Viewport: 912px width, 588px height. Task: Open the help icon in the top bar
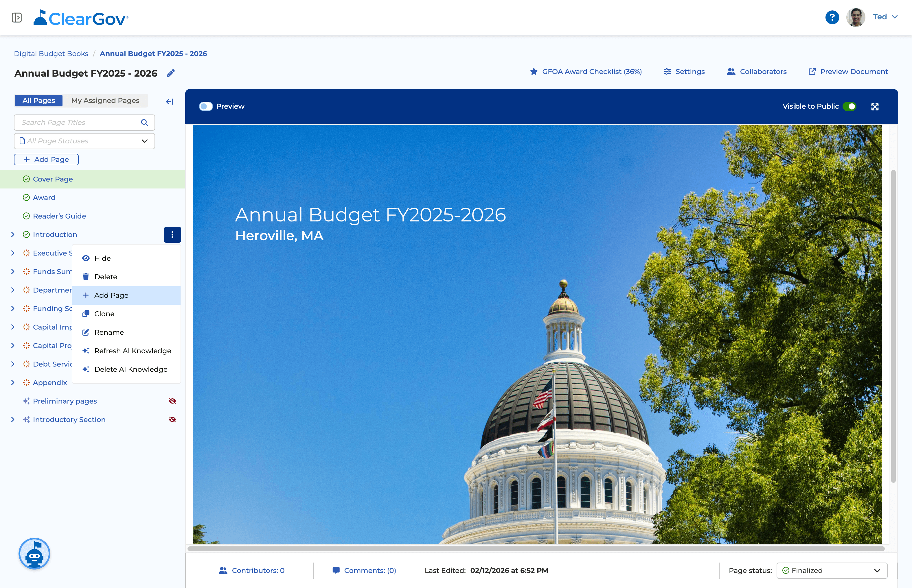tap(832, 17)
